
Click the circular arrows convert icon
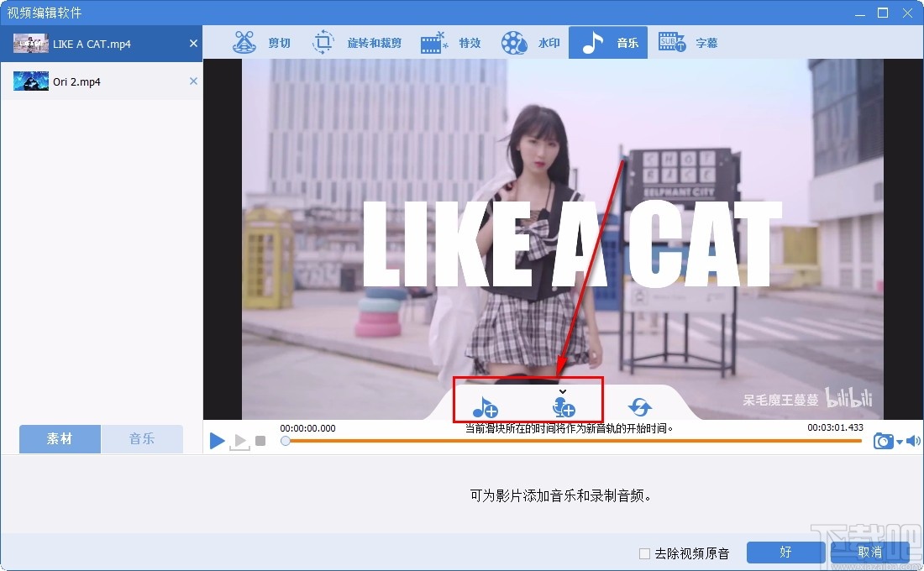pos(640,406)
